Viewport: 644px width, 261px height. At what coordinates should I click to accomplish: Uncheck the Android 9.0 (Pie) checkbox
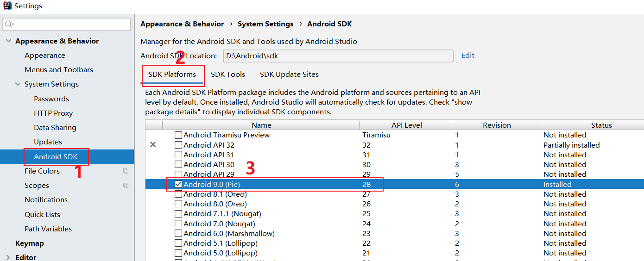click(178, 184)
